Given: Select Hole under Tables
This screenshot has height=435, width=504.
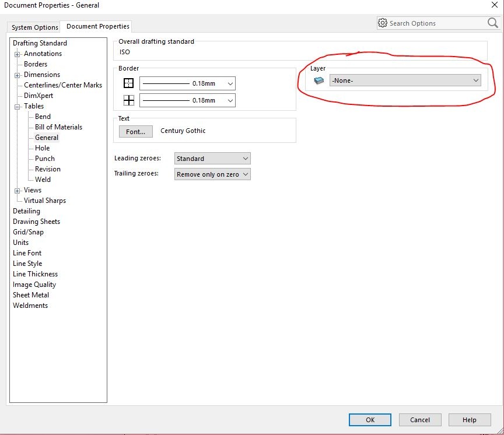Looking at the screenshot, I should coord(42,148).
